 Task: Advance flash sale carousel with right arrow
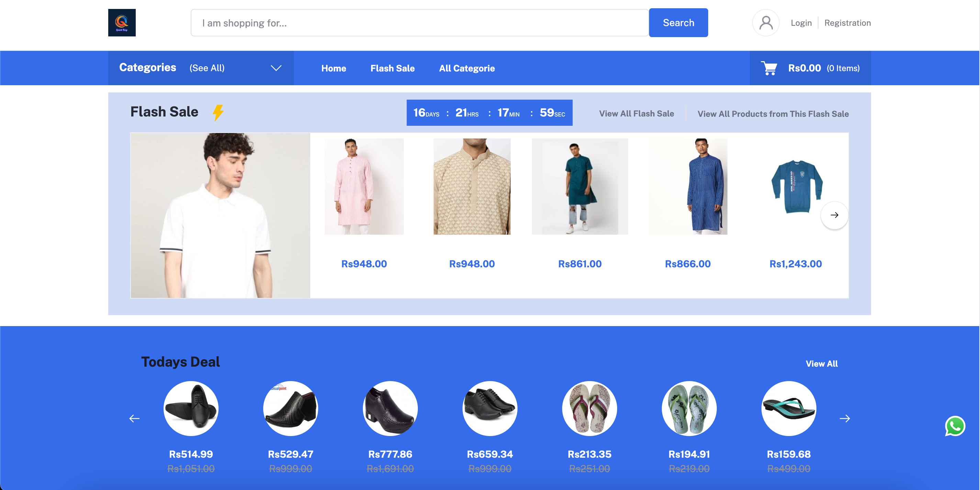click(x=834, y=215)
